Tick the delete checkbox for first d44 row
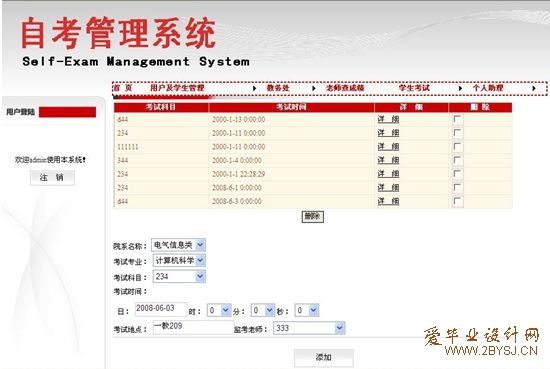 [457, 119]
